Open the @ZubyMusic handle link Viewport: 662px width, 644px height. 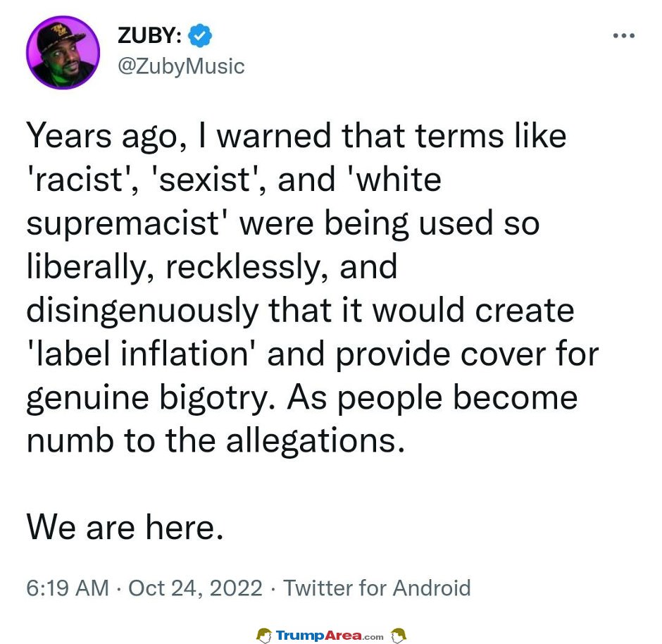coord(181,67)
